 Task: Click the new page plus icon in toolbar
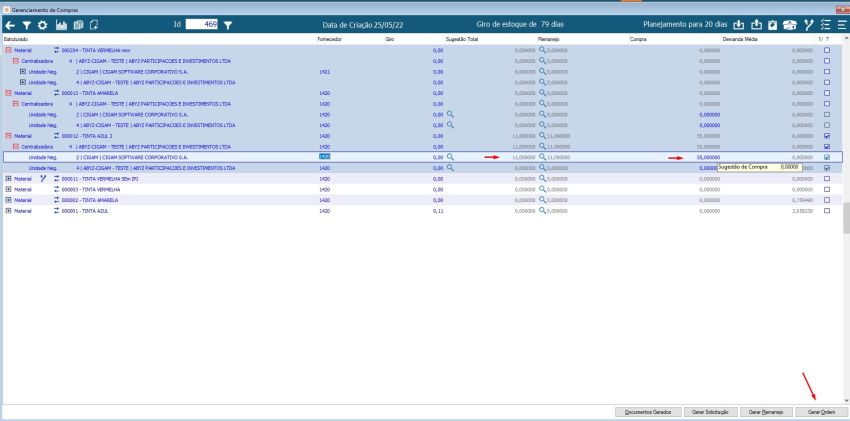[94, 25]
